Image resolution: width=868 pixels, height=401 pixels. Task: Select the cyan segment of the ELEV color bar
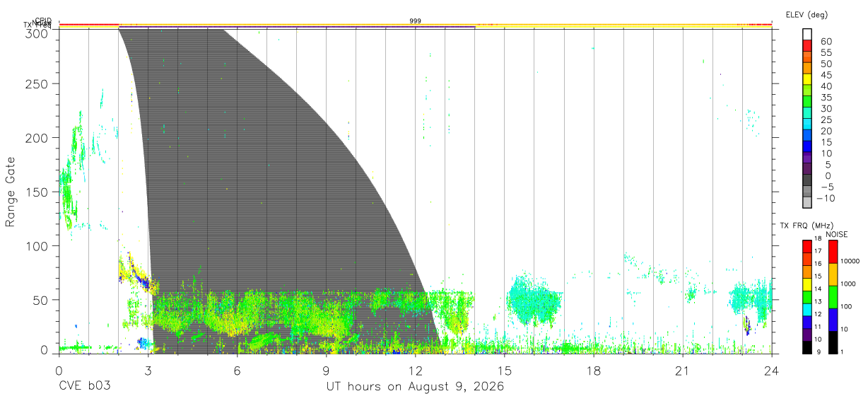coord(807,123)
